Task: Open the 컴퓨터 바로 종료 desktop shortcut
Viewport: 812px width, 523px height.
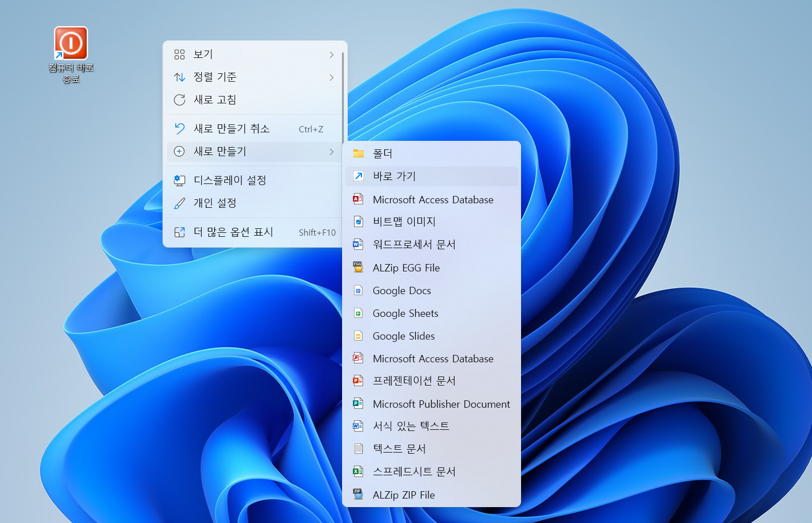Action: 71,55
